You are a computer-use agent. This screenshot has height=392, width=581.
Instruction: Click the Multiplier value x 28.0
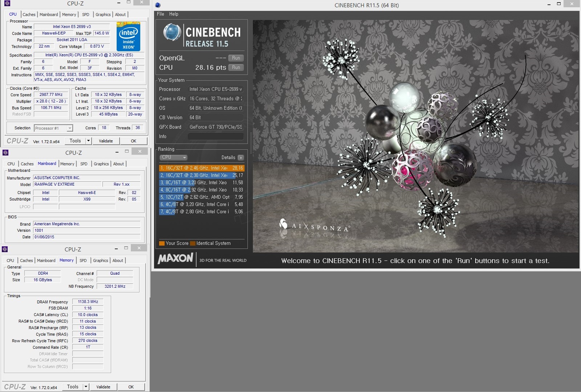51,101
